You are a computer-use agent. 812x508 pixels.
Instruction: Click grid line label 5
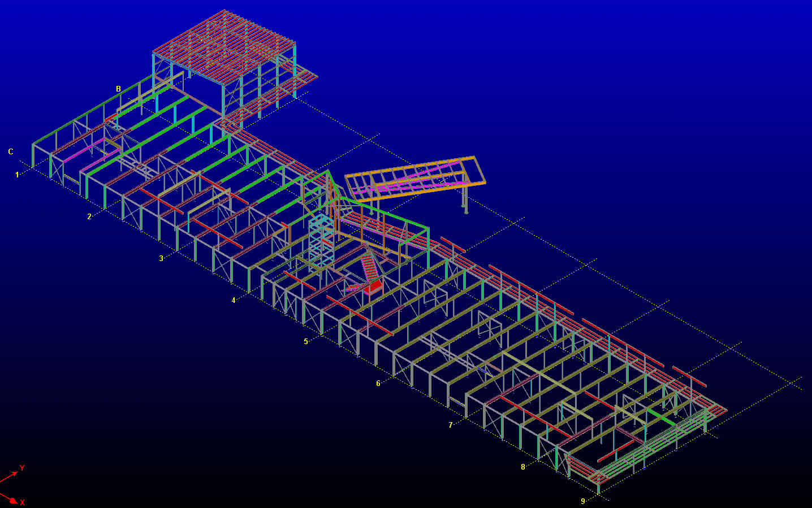pos(306,341)
